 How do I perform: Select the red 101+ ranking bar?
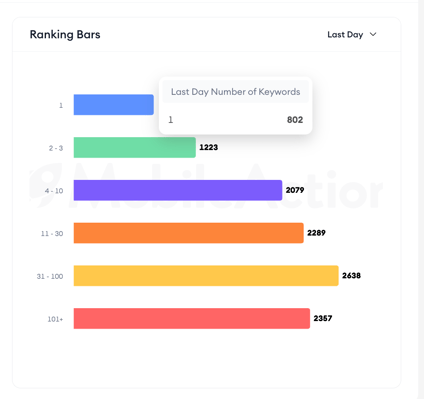(x=192, y=318)
